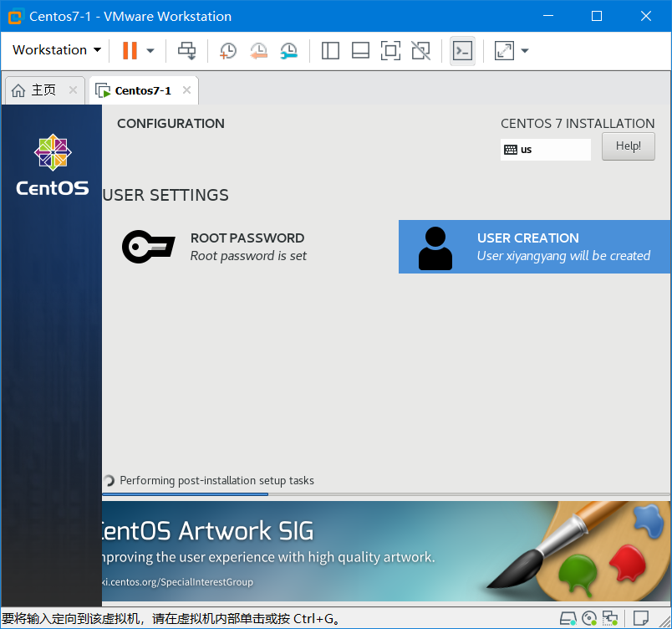This screenshot has height=629, width=672.
Task: Minimize the VMware Workstation window
Action: (547, 16)
